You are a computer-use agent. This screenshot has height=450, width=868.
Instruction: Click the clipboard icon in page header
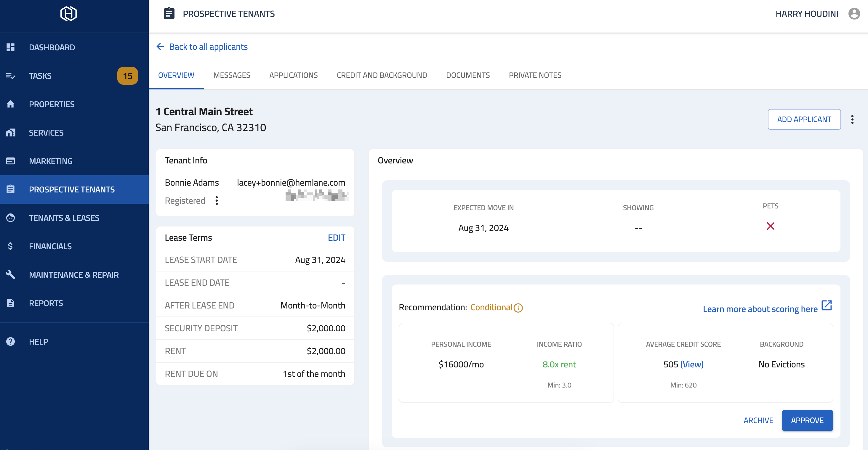tap(169, 14)
